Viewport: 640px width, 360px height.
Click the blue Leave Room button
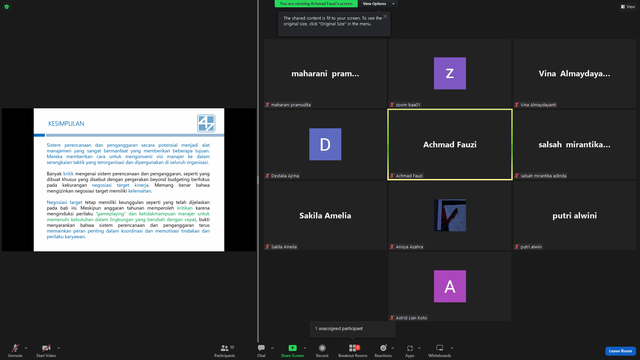point(620,351)
